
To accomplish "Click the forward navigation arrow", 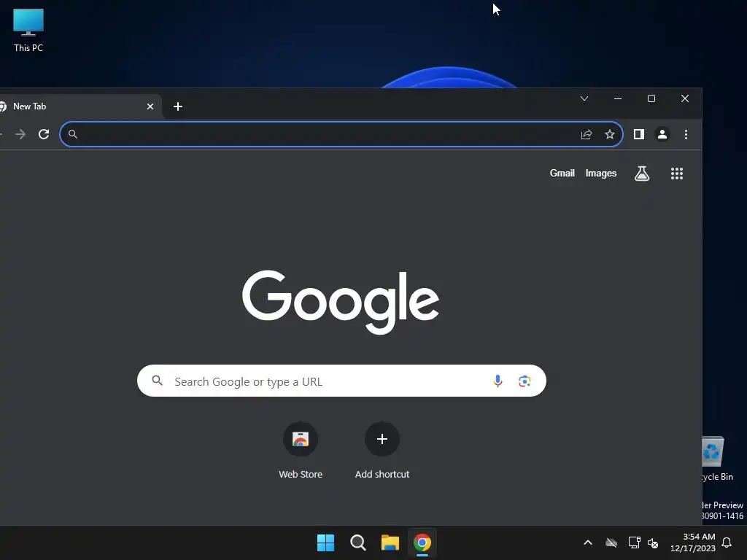I will (20, 134).
